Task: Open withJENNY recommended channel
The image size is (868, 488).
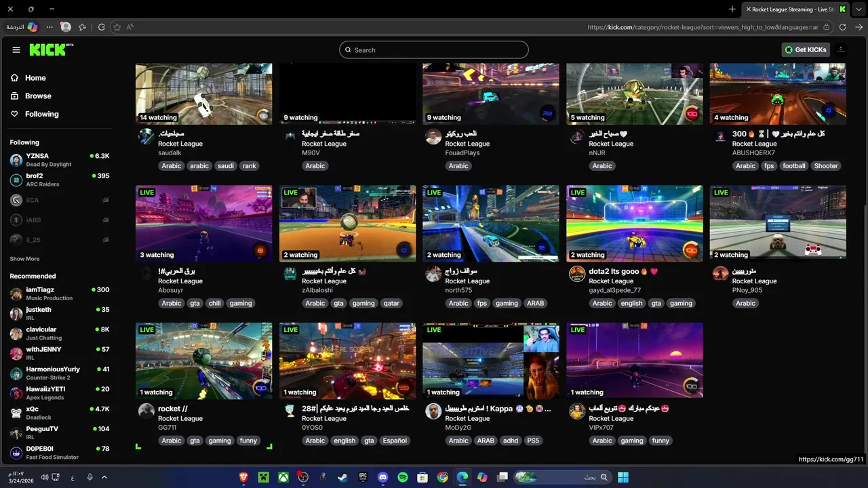Action: (60, 353)
